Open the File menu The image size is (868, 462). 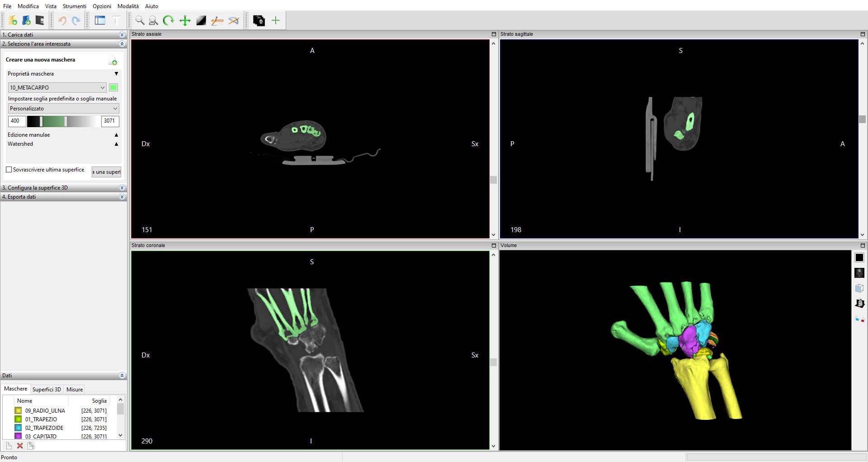[x=7, y=6]
